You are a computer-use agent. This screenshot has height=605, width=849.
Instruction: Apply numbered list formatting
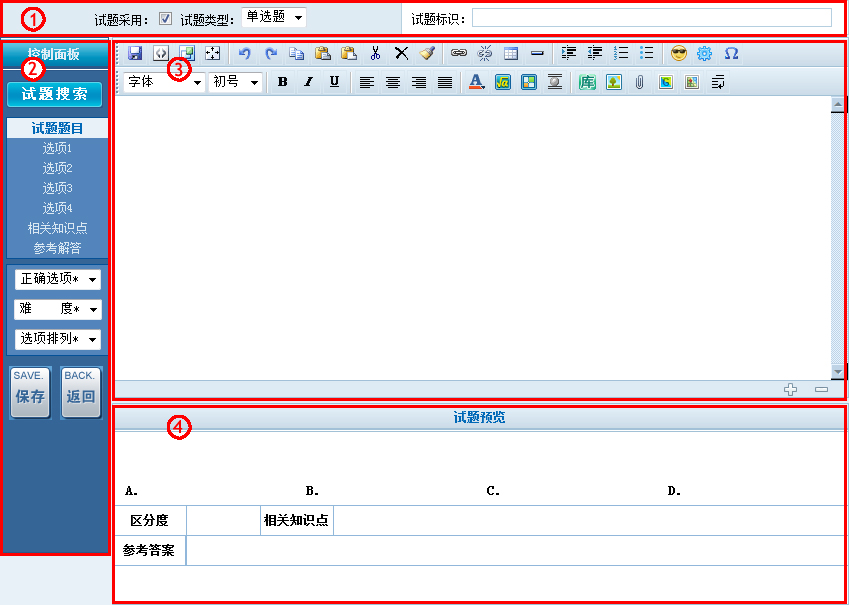[x=621, y=53]
